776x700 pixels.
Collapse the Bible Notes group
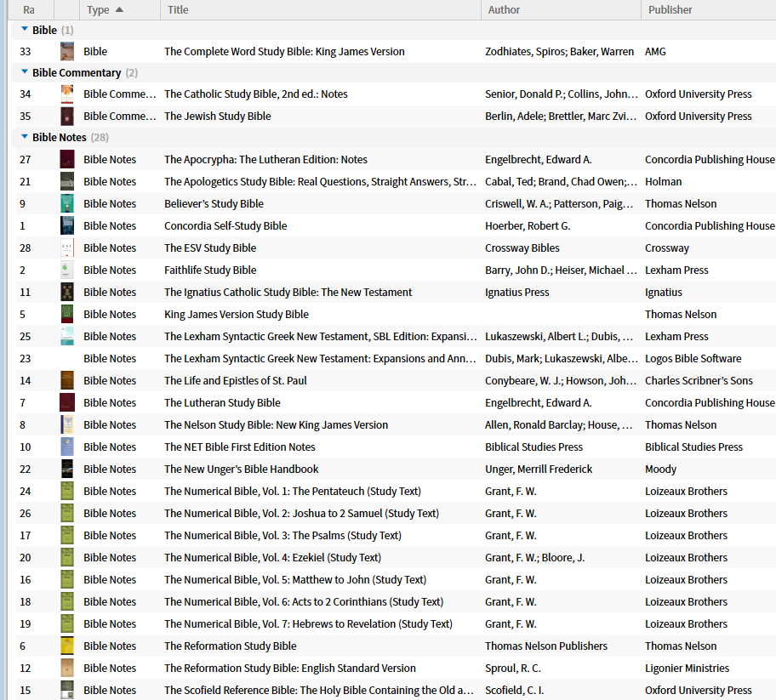click(24, 137)
